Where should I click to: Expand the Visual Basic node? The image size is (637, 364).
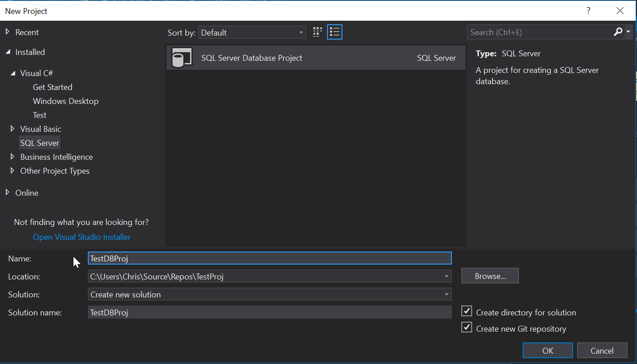(x=12, y=129)
